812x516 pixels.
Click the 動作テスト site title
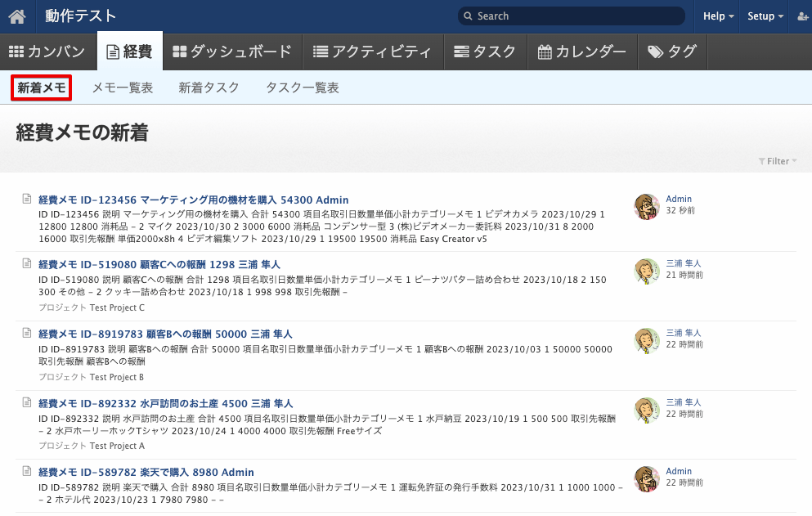pos(80,16)
